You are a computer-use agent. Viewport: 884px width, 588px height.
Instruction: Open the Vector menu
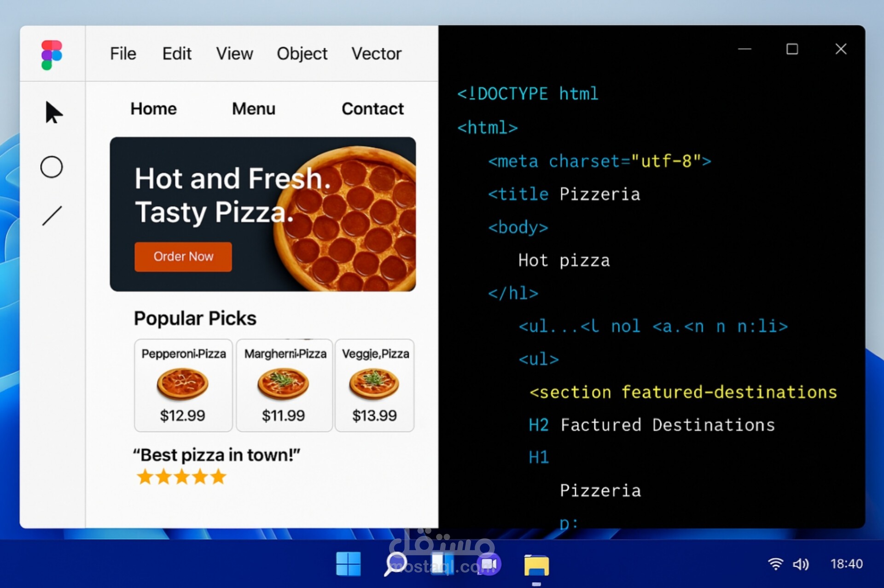coord(377,53)
